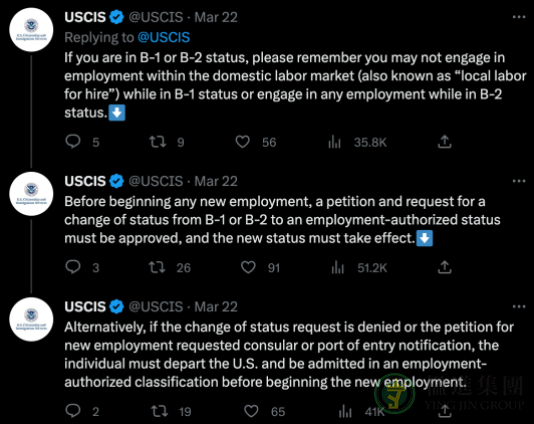Open more options on the first tweet

click(519, 17)
